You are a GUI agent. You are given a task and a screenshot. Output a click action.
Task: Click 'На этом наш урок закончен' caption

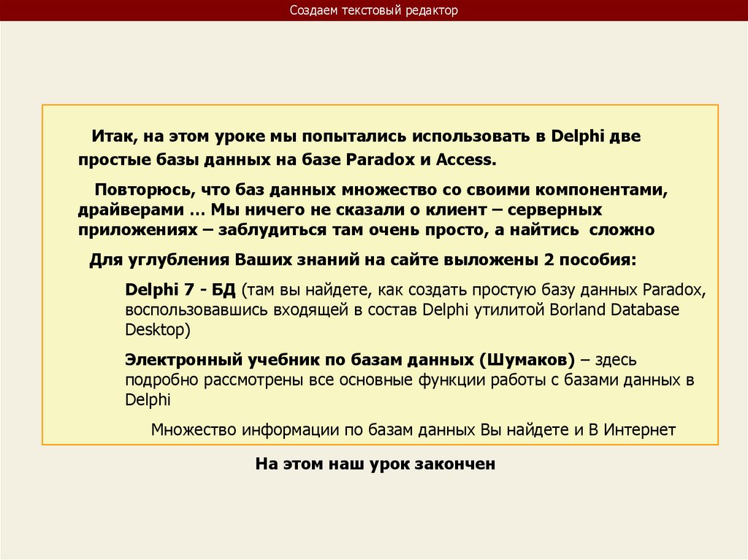pyautogui.click(x=375, y=464)
